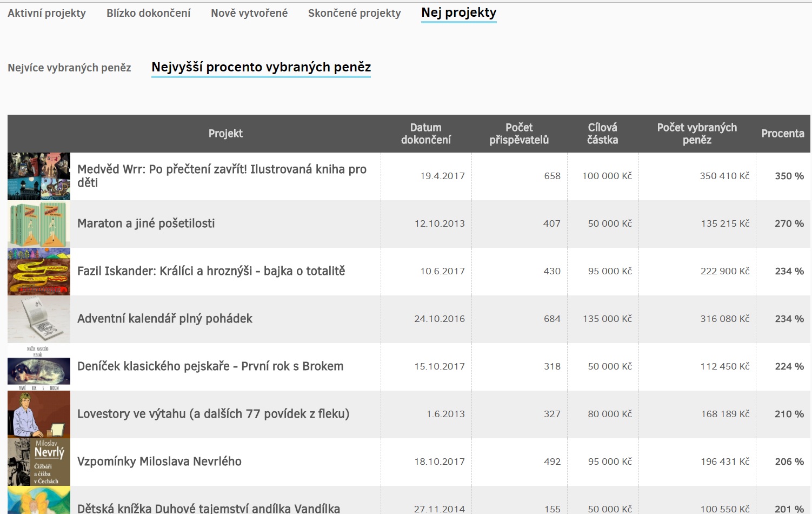Open the Nevrlý book cover thumbnail
Image resolution: width=812 pixels, height=514 pixels.
[x=39, y=462]
